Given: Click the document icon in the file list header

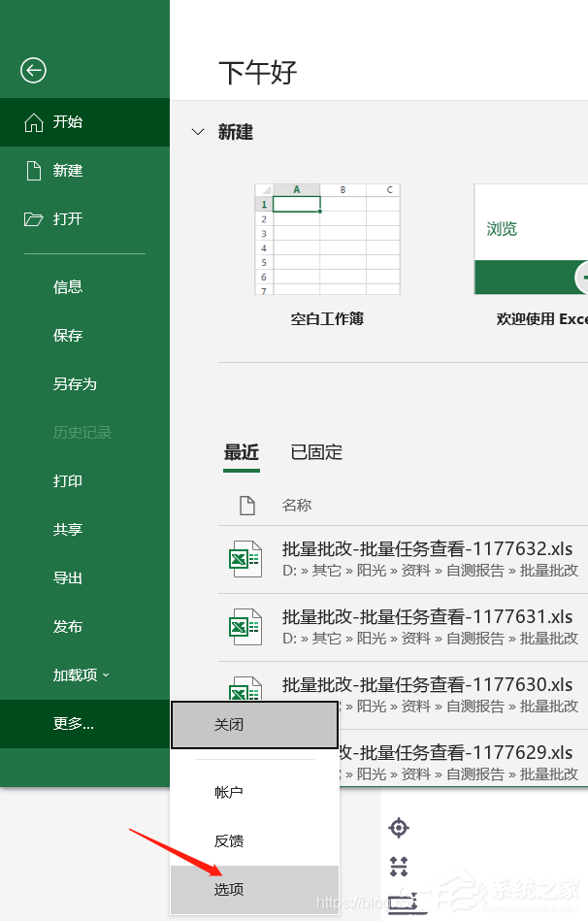Looking at the screenshot, I should [x=246, y=506].
